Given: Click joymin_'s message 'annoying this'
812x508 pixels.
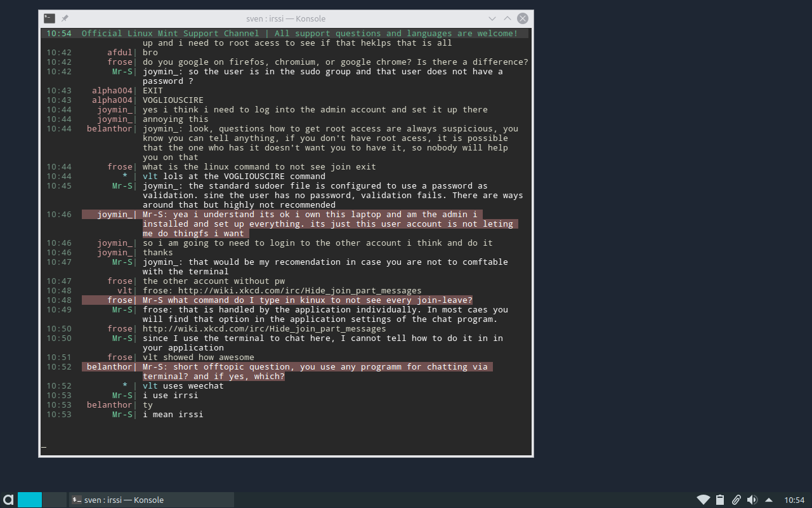Looking at the screenshot, I should 176,119.
